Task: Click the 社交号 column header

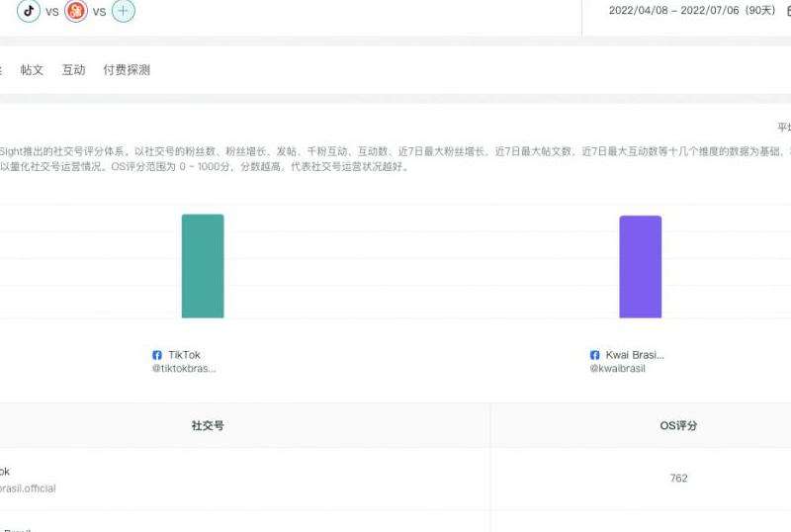Action: point(208,426)
